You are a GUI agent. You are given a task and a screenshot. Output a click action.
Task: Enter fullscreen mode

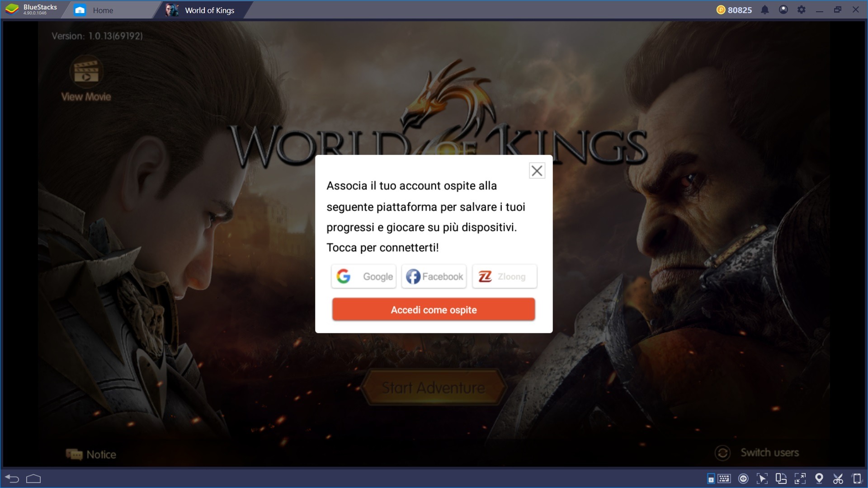pyautogui.click(x=800, y=479)
